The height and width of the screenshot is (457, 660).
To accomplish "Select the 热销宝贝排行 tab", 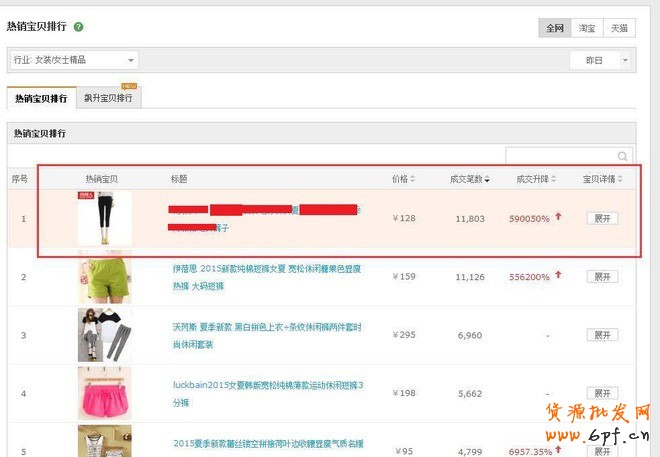I will click(x=41, y=98).
